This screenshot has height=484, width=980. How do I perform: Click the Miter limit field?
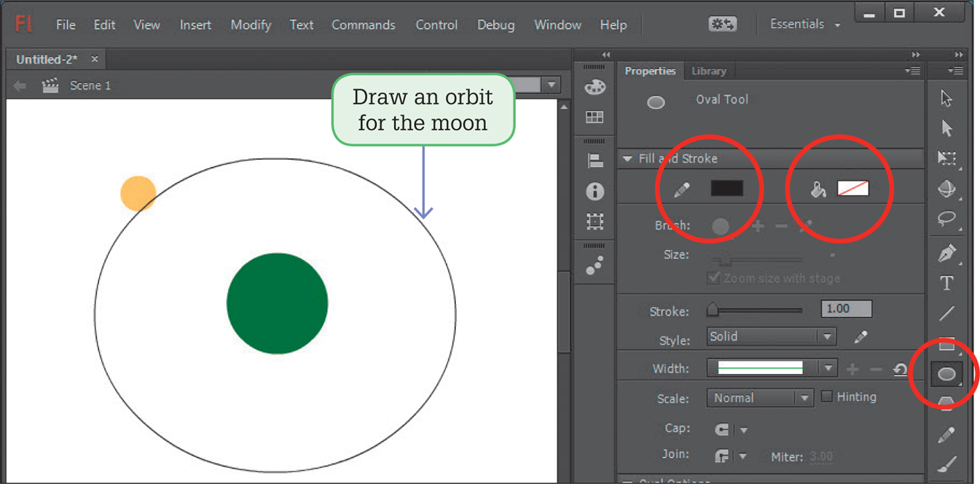[821, 457]
